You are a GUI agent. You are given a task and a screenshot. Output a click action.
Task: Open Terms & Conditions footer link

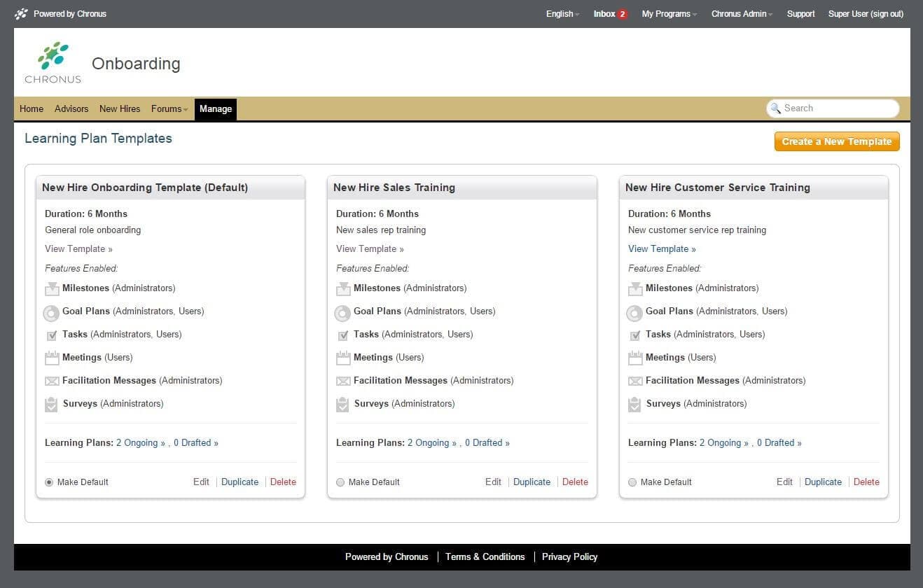[x=485, y=557]
